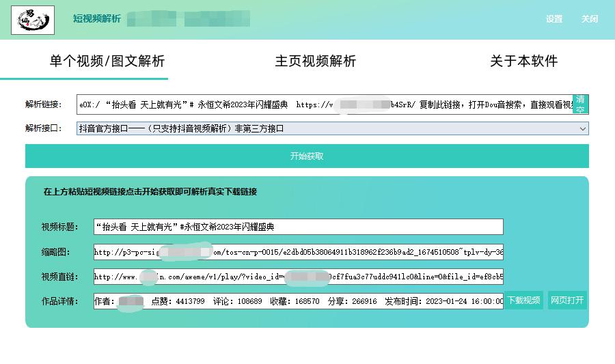Select the 视频标题 text field
Viewport: 615px width, 364px height.
[298, 227]
